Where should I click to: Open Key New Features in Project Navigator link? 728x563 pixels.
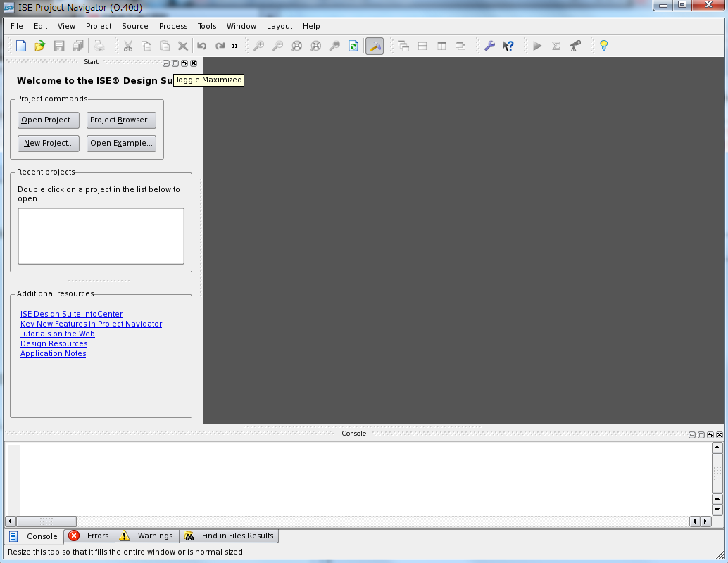pyautogui.click(x=91, y=324)
